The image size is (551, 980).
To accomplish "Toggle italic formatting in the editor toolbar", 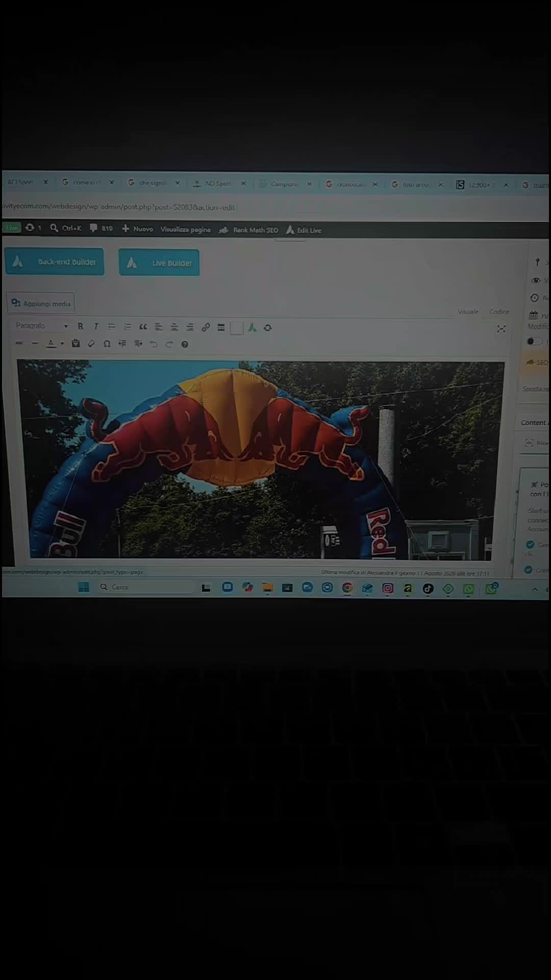I will [x=96, y=326].
